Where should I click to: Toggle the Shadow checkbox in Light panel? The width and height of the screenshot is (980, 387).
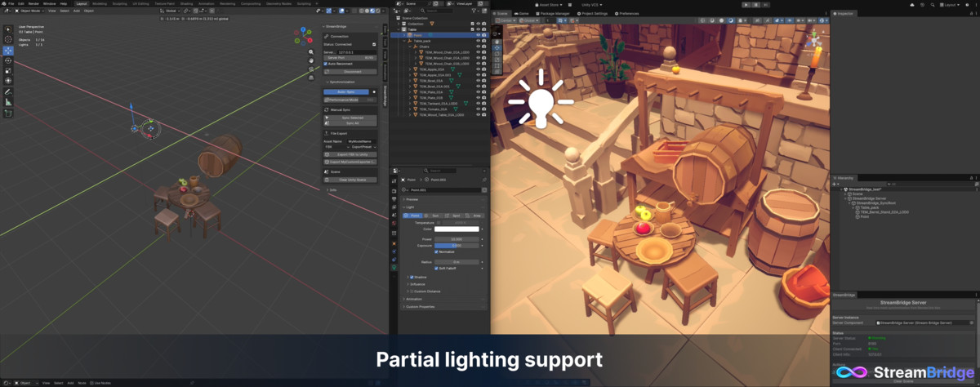[412, 278]
